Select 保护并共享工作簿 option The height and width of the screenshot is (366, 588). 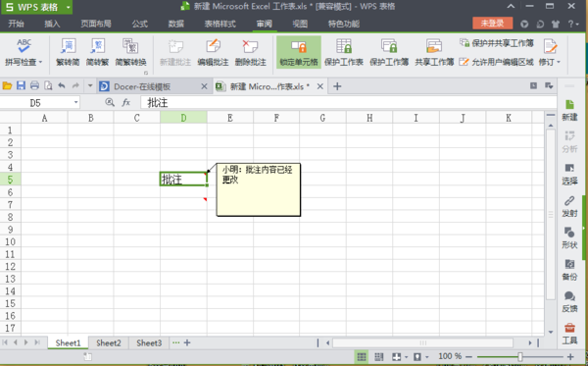point(497,43)
